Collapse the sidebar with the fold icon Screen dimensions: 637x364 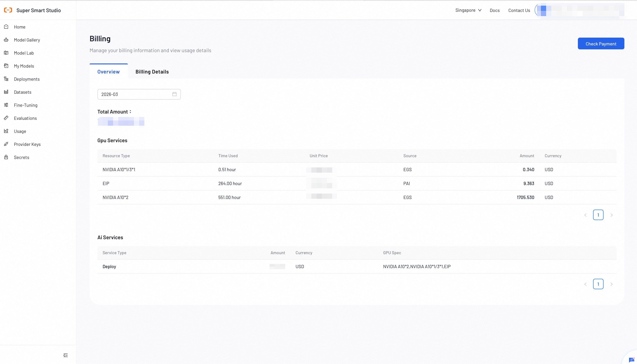coord(65,355)
